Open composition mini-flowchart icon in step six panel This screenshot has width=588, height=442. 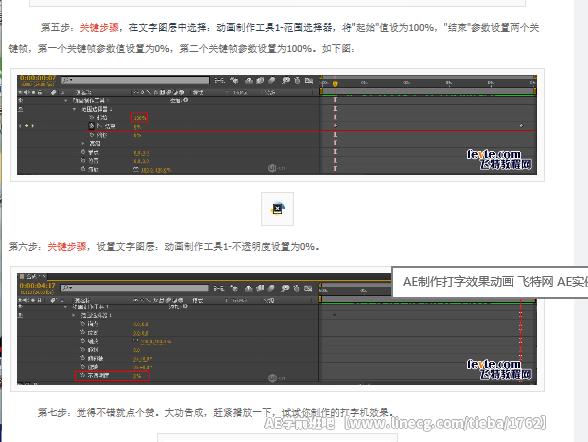[219, 288]
